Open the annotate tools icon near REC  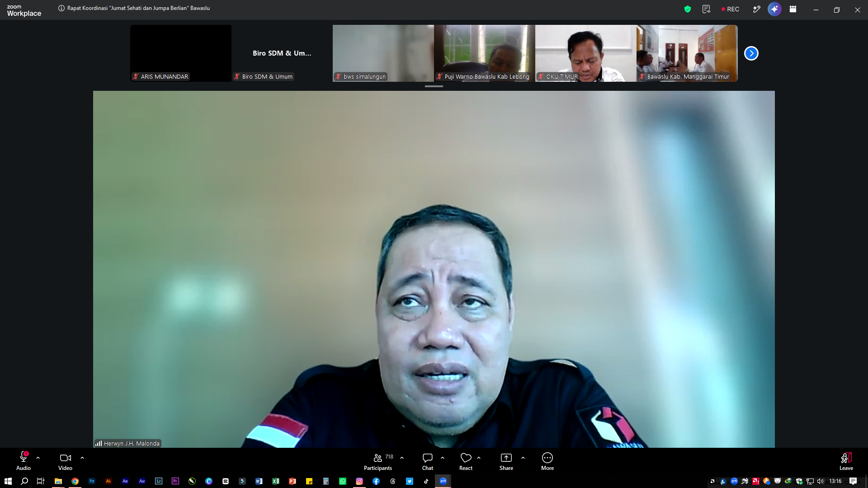click(x=756, y=9)
